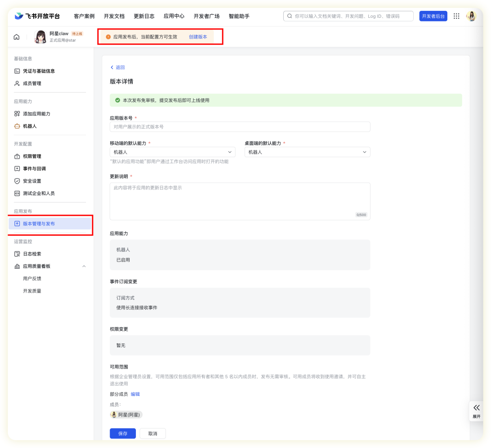
Task: Collapse the 应用质量看板 section
Action: tap(84, 266)
